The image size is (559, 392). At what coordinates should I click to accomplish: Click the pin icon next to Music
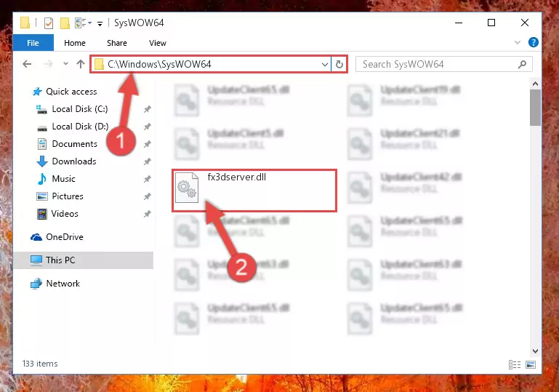pos(148,179)
